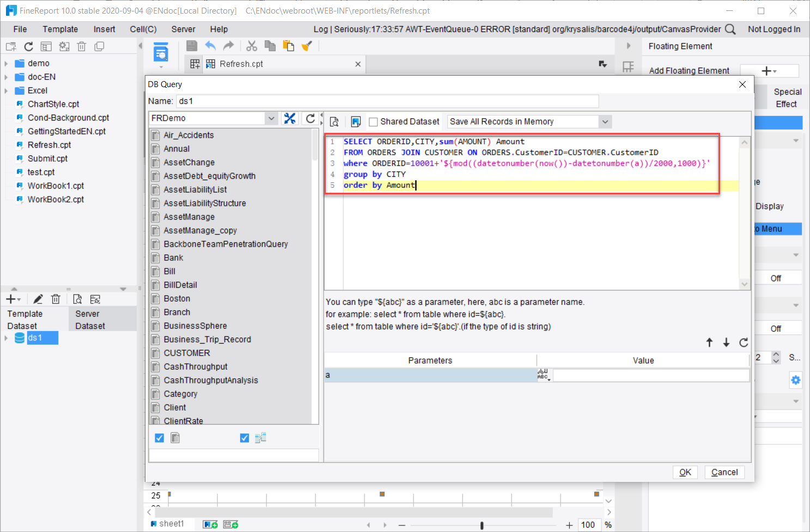Edit ds1 with the pencil icon
Image resolution: width=810 pixels, height=532 pixels.
38,298
